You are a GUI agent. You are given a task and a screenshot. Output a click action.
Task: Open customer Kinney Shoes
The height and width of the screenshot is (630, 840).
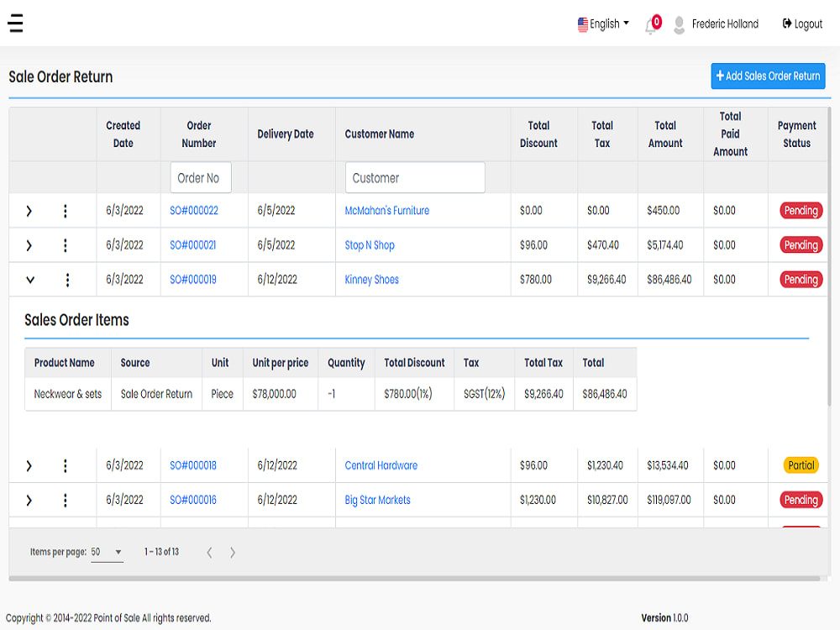[372, 279]
